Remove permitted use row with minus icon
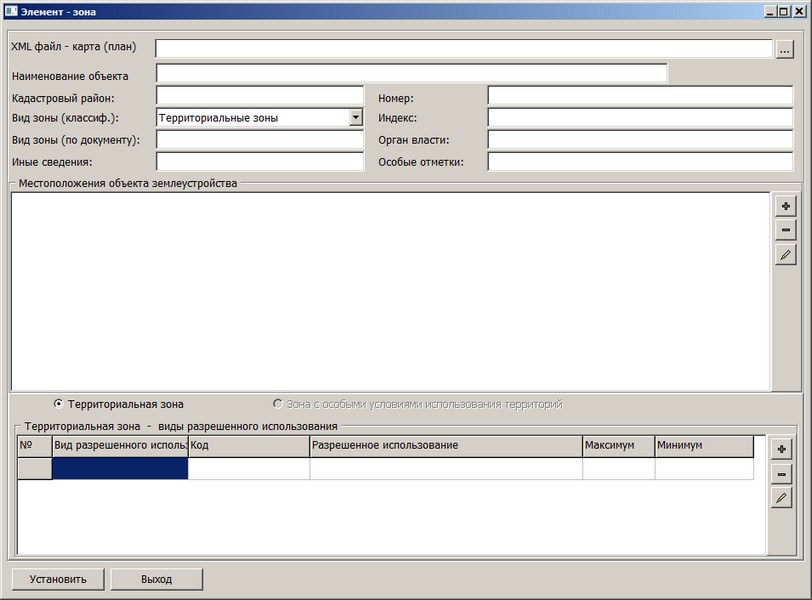This screenshot has height=600, width=812. (781, 474)
